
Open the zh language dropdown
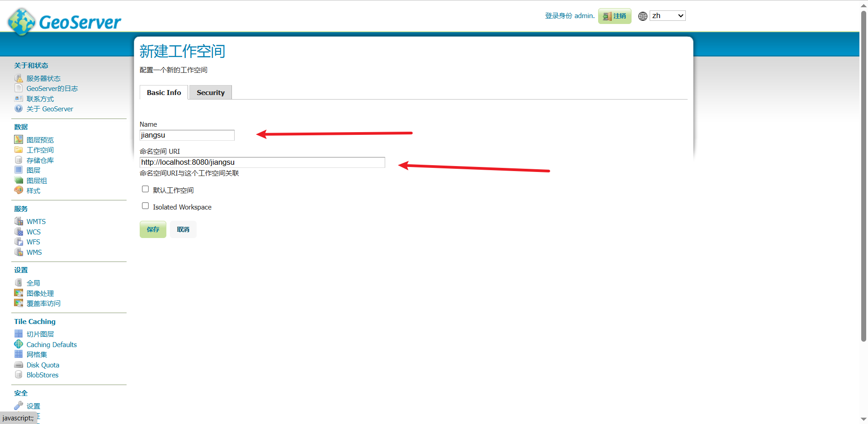pyautogui.click(x=668, y=16)
